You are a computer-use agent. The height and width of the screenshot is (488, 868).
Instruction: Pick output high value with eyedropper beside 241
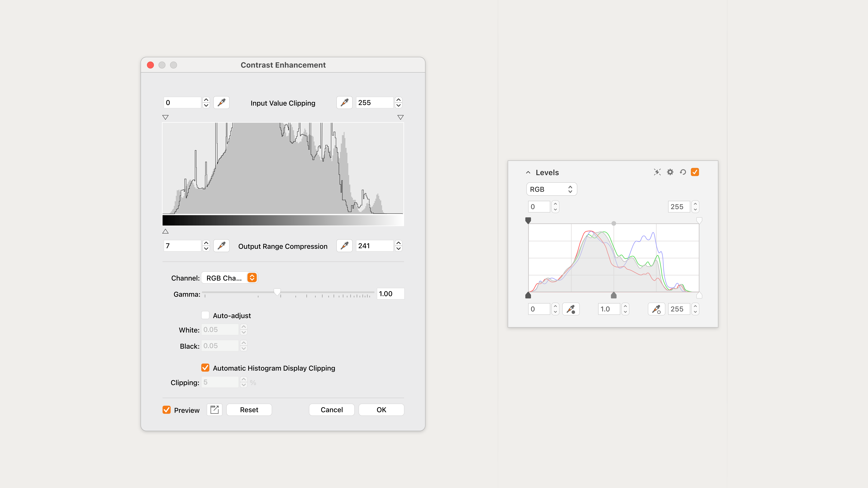click(344, 246)
